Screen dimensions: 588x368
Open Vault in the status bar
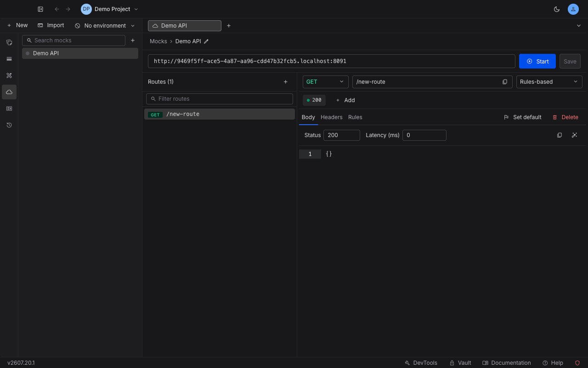pos(460,363)
